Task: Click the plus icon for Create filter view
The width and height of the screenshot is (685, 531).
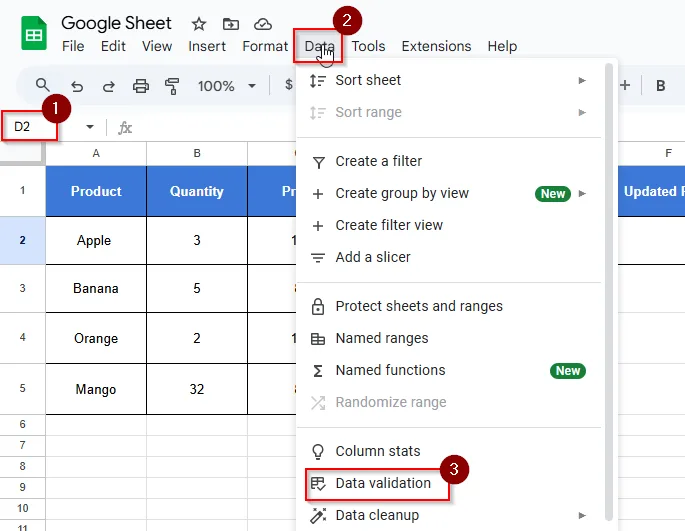Action: pos(318,226)
